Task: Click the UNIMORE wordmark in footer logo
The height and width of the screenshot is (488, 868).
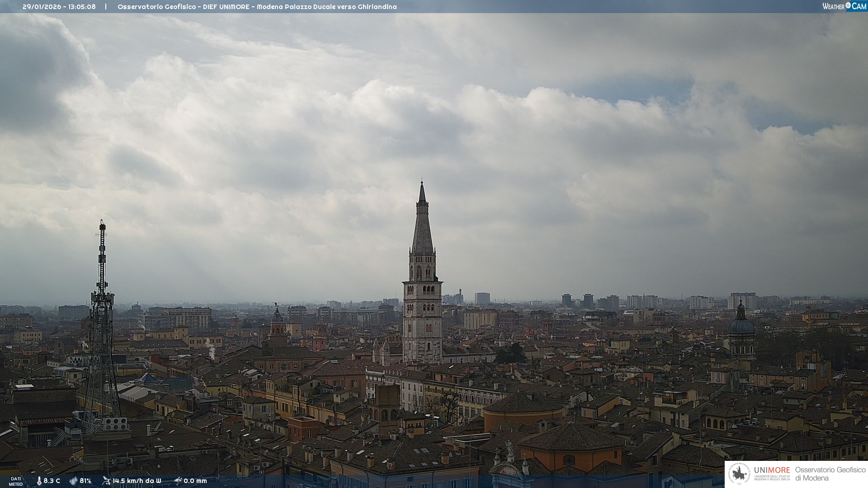Action: pyautogui.click(x=772, y=470)
